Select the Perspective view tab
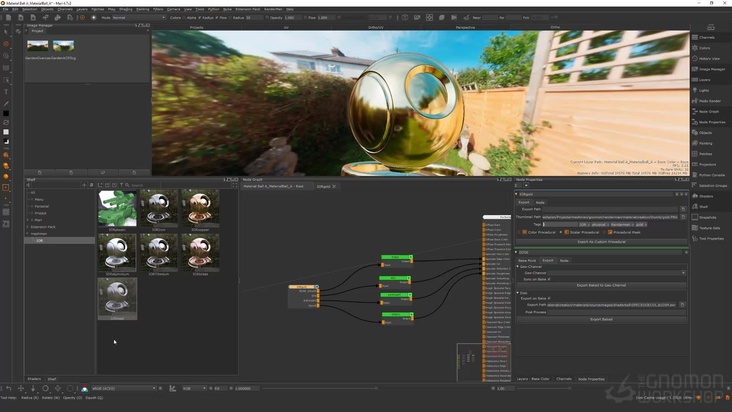Viewport: 732px width, 412px height. click(x=465, y=28)
